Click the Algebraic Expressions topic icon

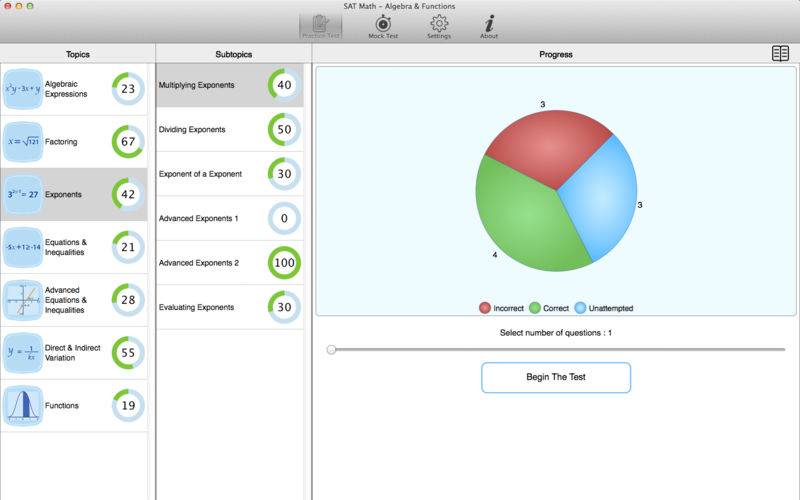pyautogui.click(x=23, y=89)
